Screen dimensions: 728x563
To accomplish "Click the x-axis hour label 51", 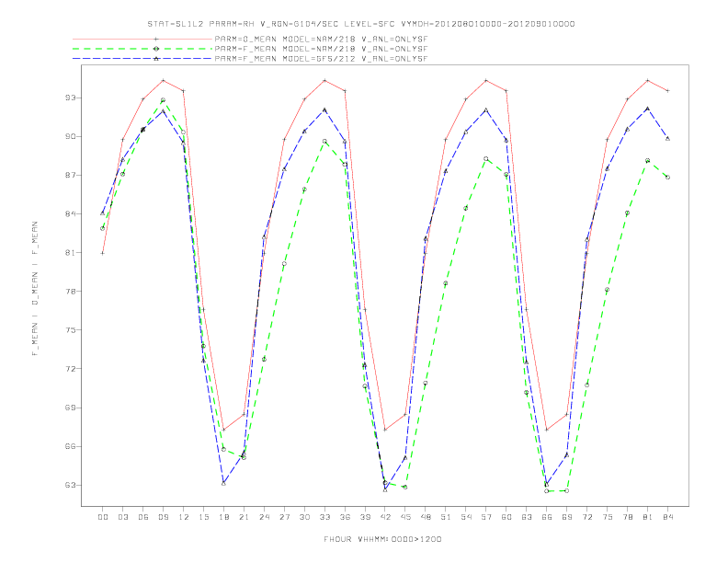I will click(x=446, y=517).
